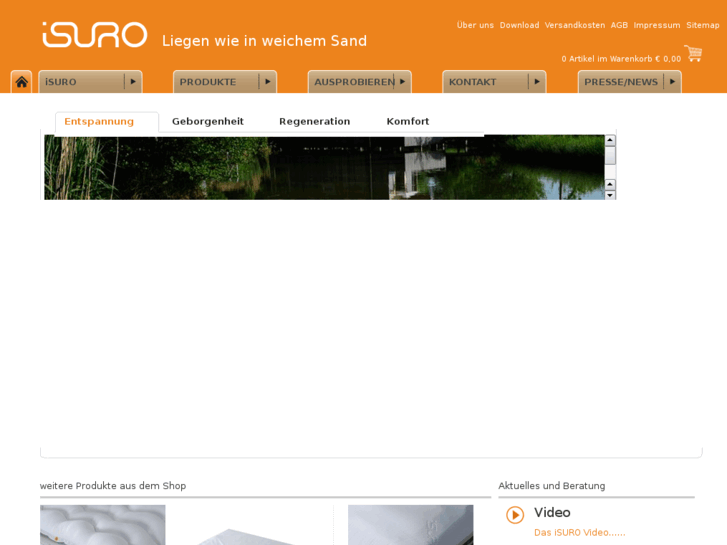Switch to the Komfort tab
727x545 pixels.
408,122
